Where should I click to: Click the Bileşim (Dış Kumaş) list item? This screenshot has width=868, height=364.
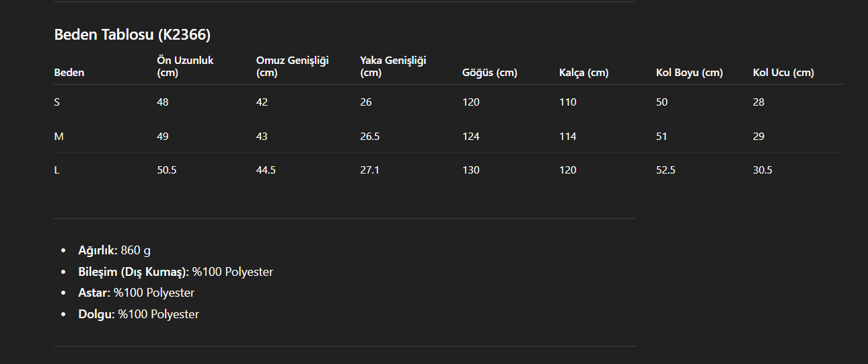point(176,272)
